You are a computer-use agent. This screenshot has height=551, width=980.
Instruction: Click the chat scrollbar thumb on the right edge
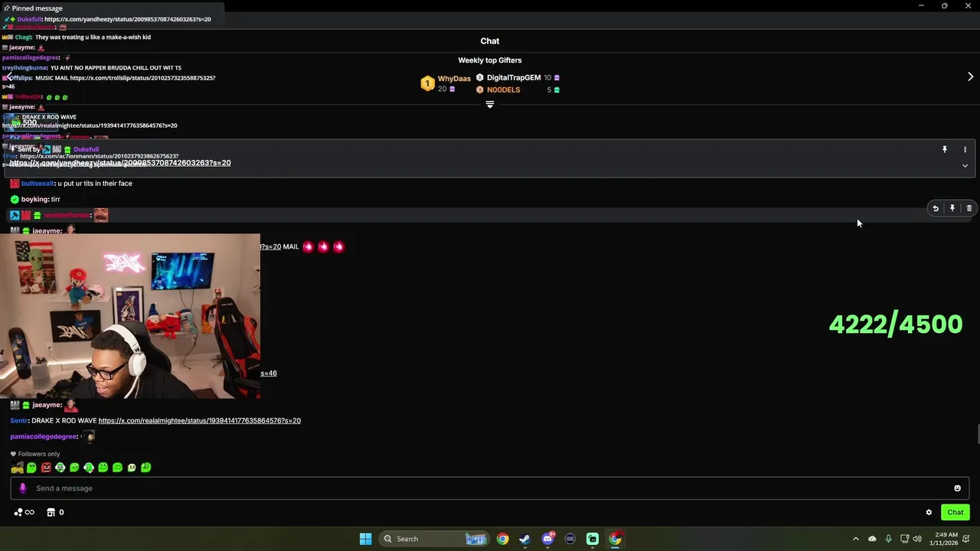[x=978, y=434]
